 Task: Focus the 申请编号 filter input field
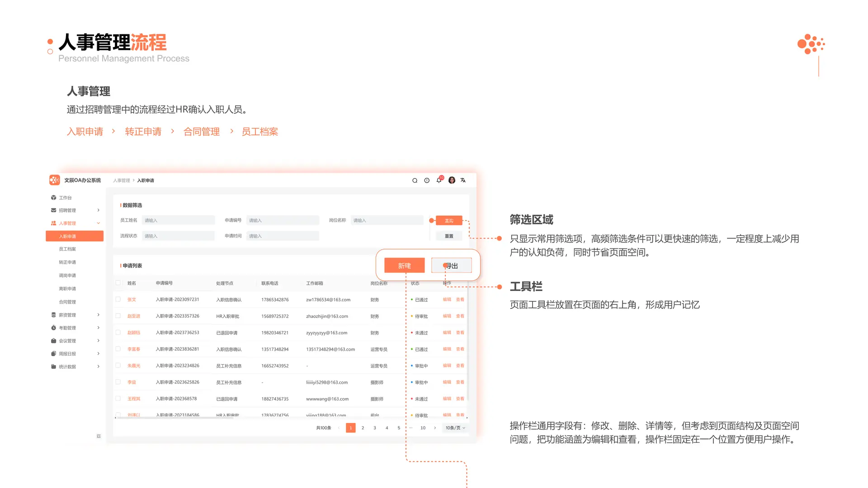click(x=283, y=221)
